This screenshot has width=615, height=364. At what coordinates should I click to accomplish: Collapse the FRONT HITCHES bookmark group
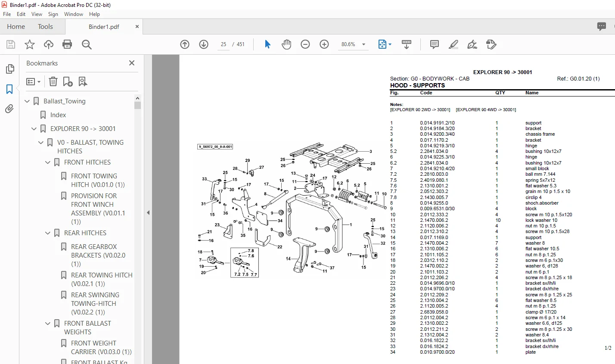click(48, 162)
